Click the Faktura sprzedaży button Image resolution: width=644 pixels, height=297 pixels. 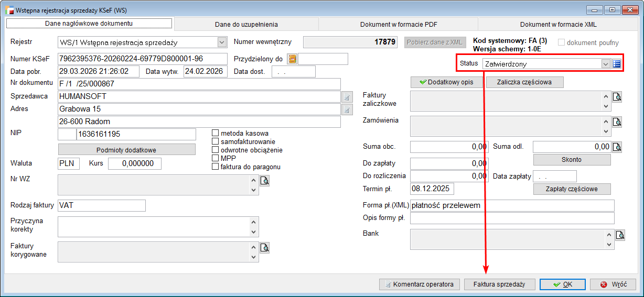pos(499,284)
